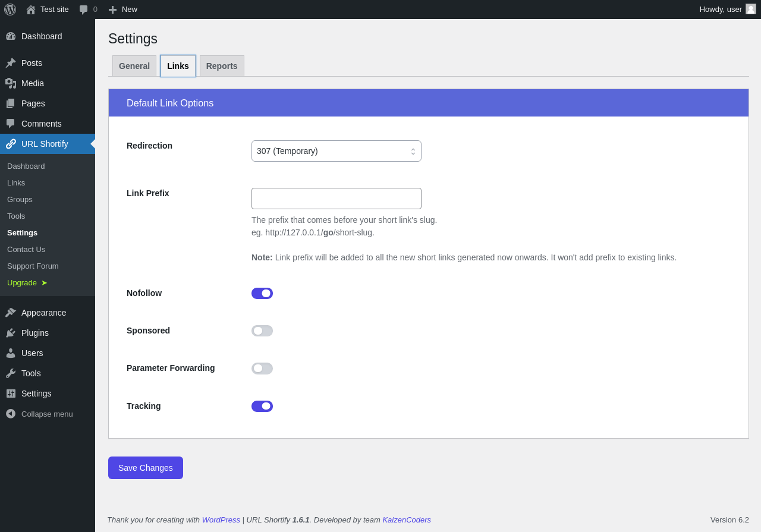The image size is (761, 532).
Task: Open the Appearance brush icon
Action: [11, 313]
